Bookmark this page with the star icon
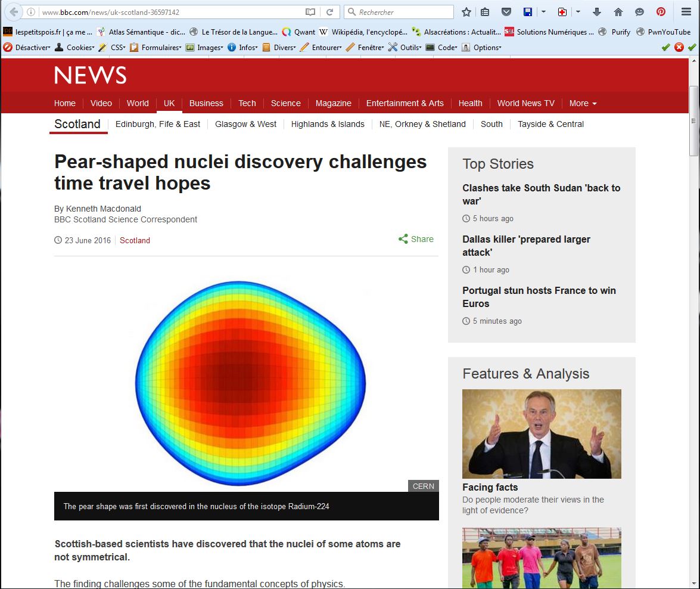The width and height of the screenshot is (700, 589). pos(466,12)
